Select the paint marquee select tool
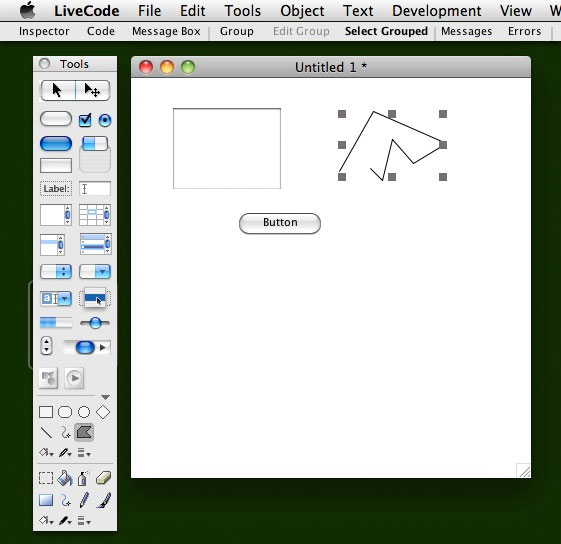 [46, 478]
